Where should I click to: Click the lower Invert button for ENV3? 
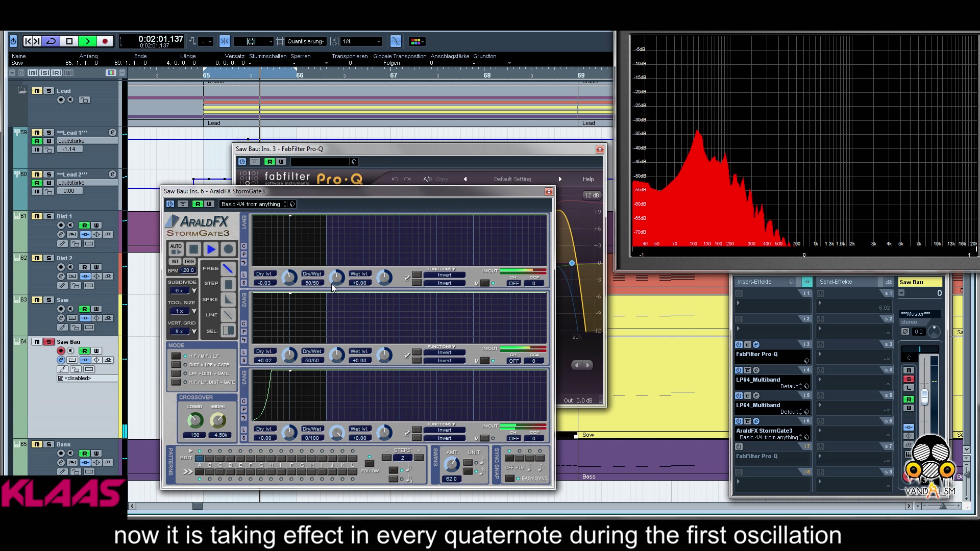click(x=445, y=438)
